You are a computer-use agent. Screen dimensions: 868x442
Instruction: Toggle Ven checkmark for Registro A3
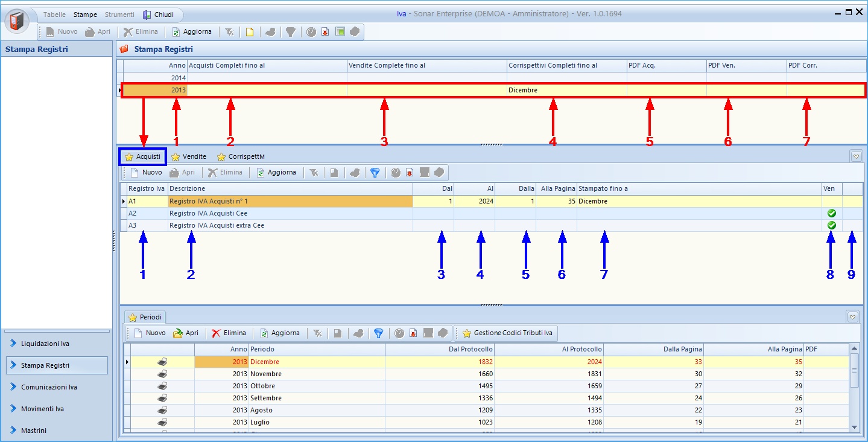[x=832, y=225]
